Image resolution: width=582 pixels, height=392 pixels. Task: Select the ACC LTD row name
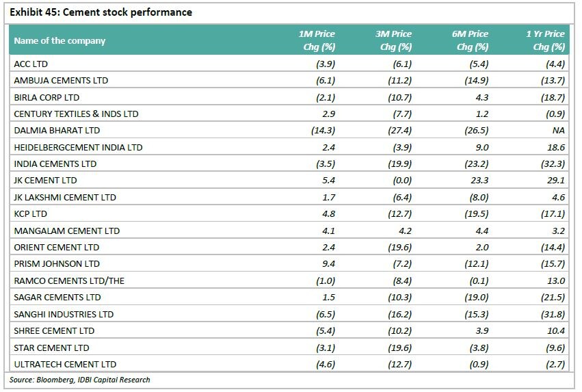tap(31, 64)
